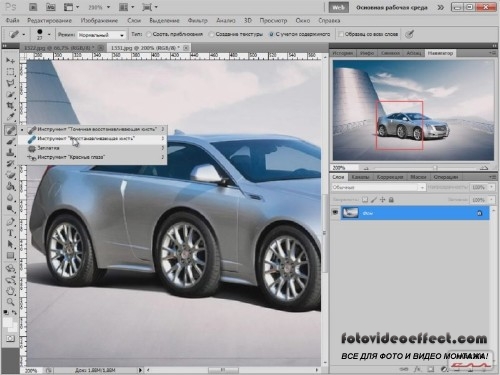This screenshot has height=375, width=500.
Task: Swap foreground and background colors
Action: click(x=14, y=313)
